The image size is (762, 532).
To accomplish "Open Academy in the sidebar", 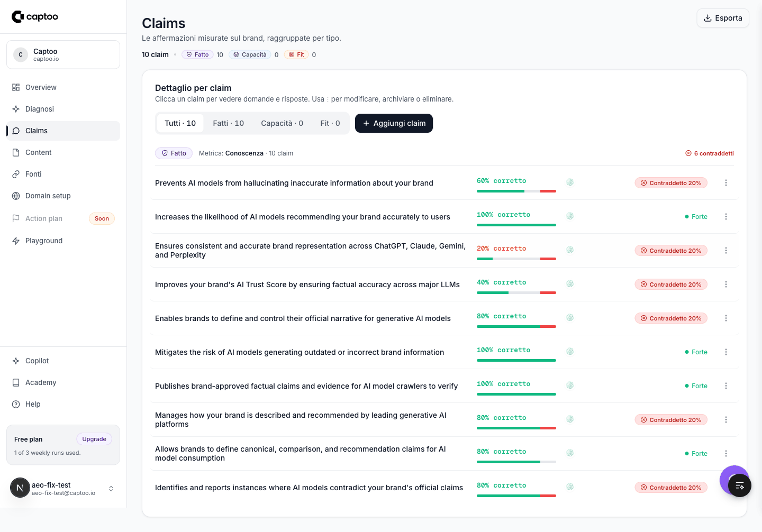I will pyautogui.click(x=63, y=382).
